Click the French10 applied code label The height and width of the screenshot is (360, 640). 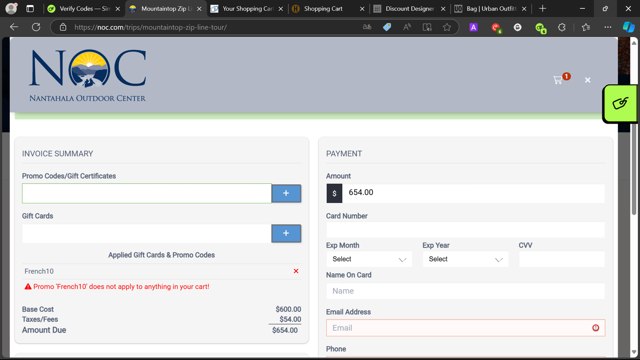(39, 271)
